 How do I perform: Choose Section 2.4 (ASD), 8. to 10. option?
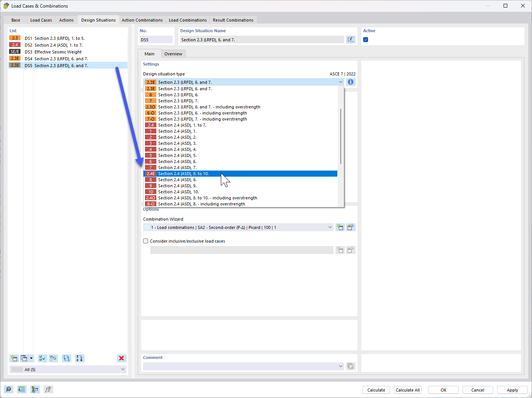coord(241,174)
